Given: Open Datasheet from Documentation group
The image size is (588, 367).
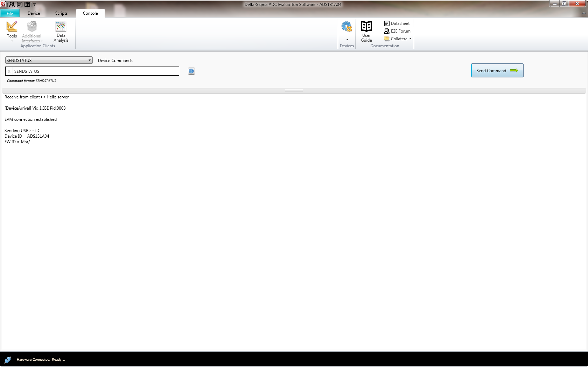Looking at the screenshot, I should 397,23.
